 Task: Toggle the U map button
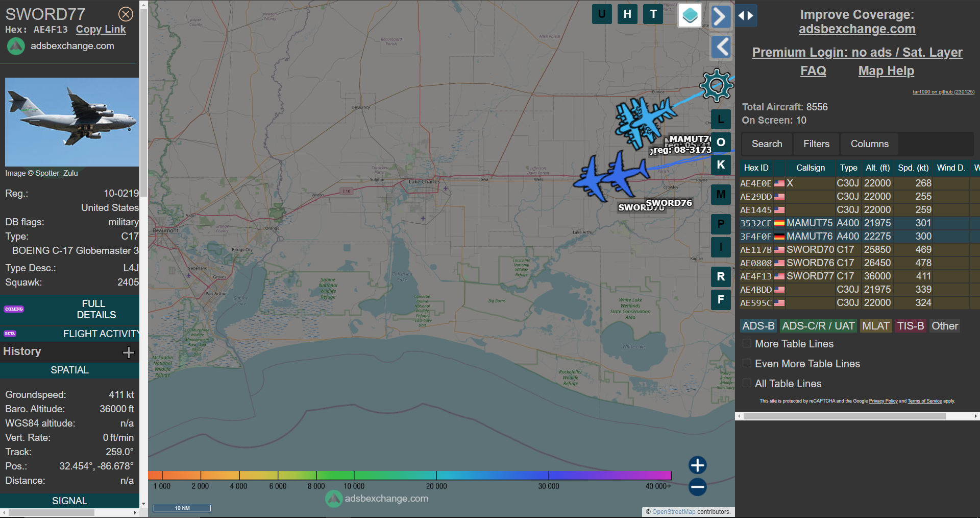click(x=602, y=14)
